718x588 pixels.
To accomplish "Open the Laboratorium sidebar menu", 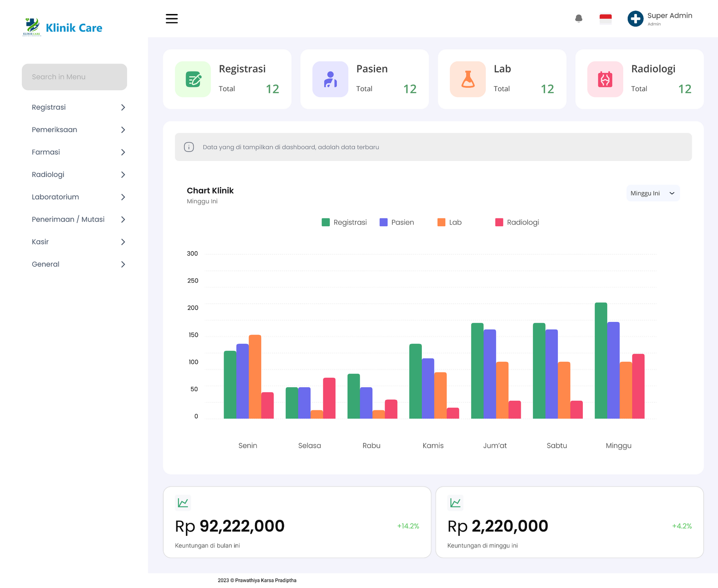I will click(x=55, y=197).
